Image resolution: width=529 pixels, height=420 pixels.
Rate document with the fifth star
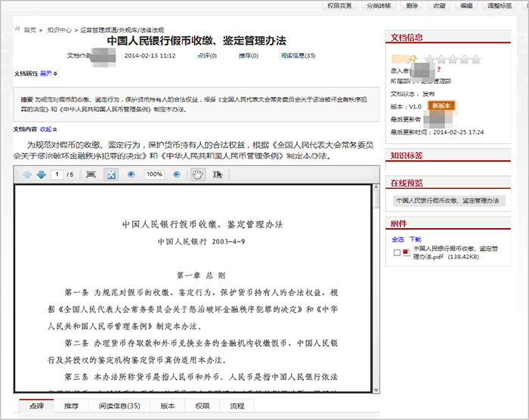click(475, 60)
